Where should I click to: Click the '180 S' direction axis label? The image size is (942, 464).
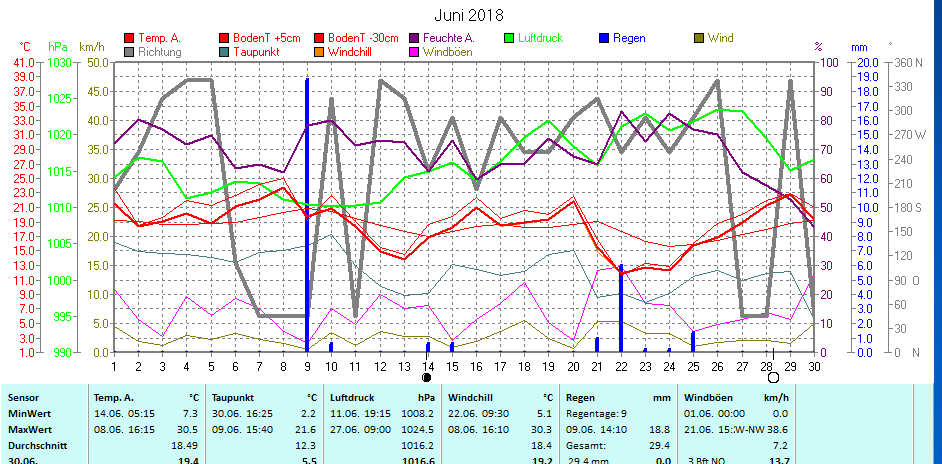[x=908, y=207]
